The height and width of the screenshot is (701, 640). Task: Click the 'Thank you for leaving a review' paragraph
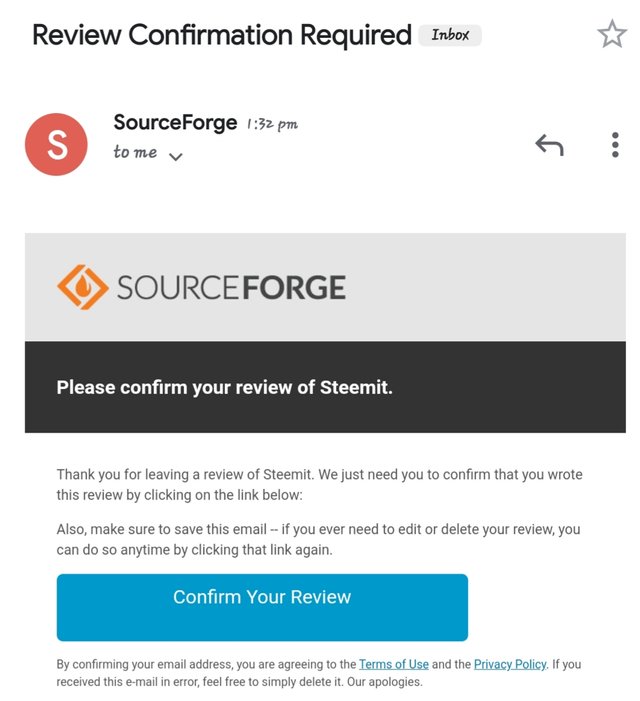[319, 483]
